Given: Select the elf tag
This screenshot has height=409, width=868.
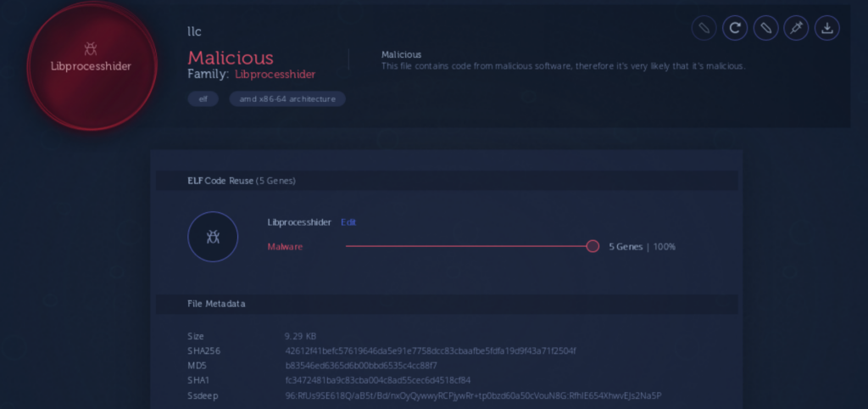Looking at the screenshot, I should coord(203,98).
